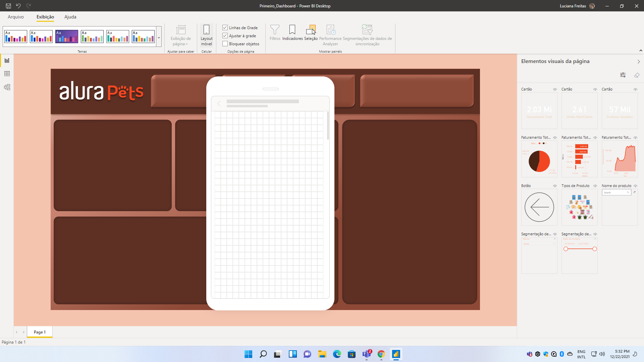Open Microsoft Edge from taskbar
Screen dimensions: 644x362
point(337,354)
